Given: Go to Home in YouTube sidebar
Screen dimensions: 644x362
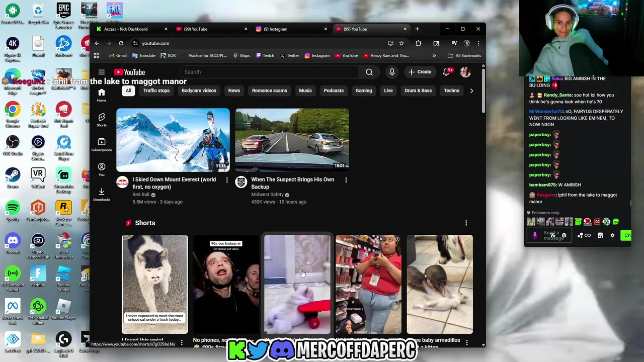Looking at the screenshot, I should [102, 95].
